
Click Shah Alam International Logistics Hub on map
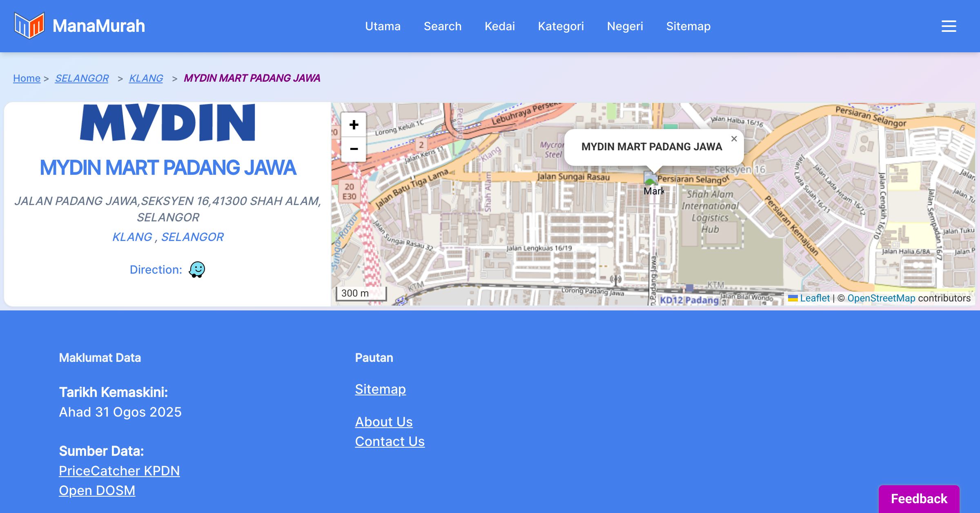click(x=710, y=212)
